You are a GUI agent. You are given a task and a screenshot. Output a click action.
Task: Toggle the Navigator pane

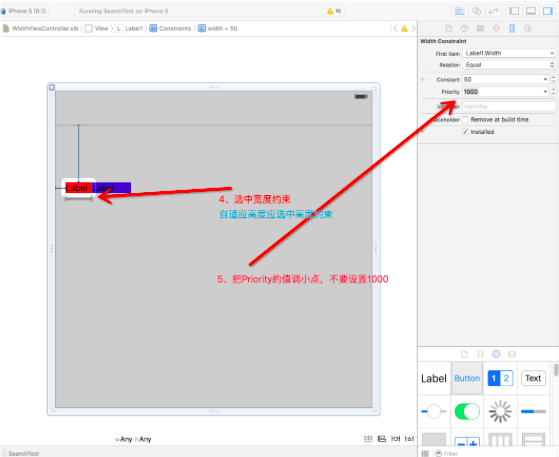514,11
